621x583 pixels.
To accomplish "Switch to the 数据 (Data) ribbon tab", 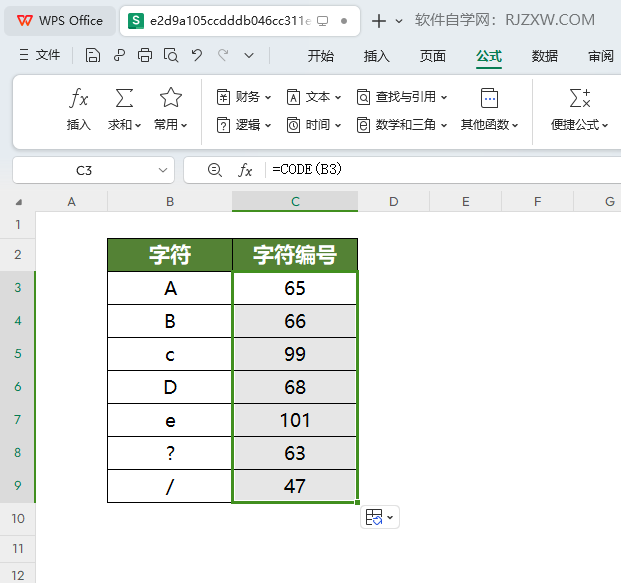I will tap(545, 56).
